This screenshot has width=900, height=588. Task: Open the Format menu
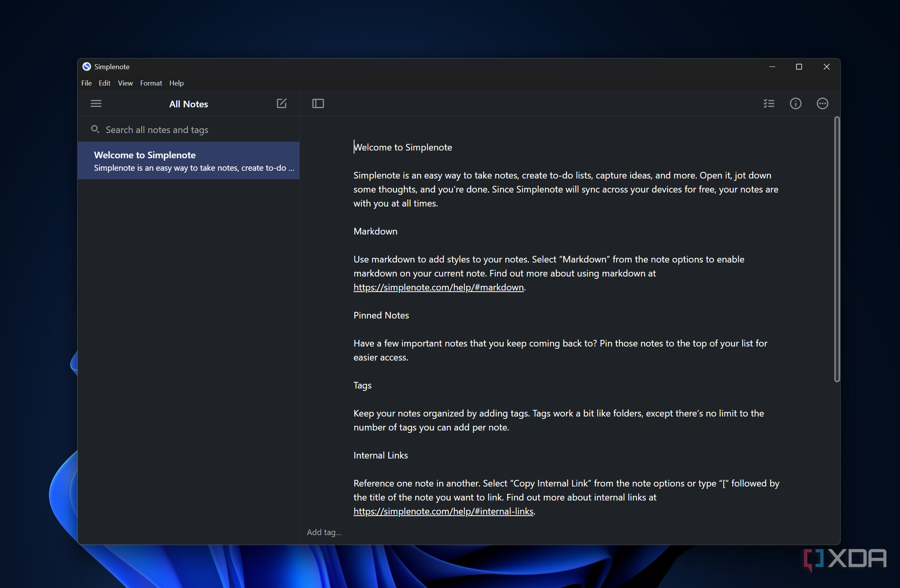pos(151,83)
